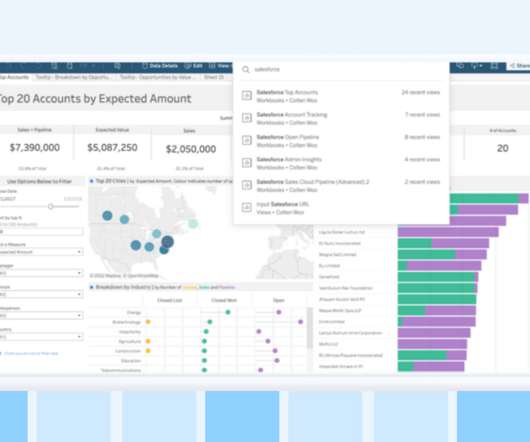Click the scrollbar of the industry breakdown chart
This screenshot has height=442, width=530.
(x=310, y=328)
